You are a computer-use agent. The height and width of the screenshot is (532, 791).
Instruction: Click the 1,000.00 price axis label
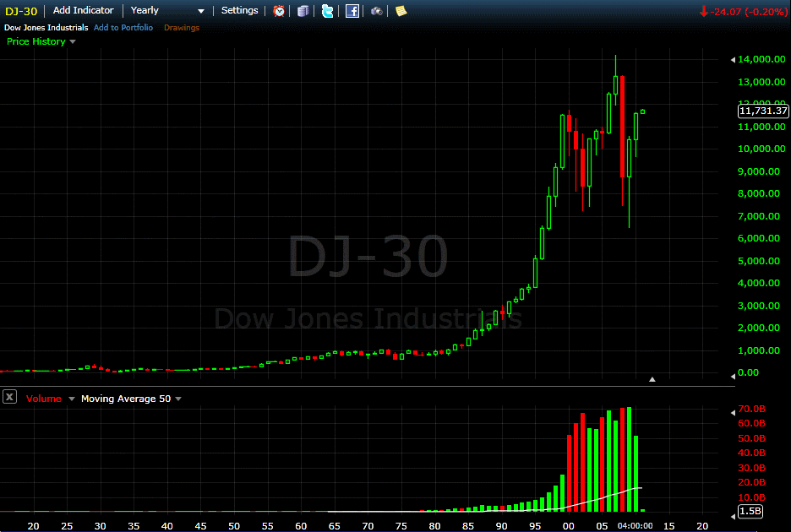tap(759, 350)
